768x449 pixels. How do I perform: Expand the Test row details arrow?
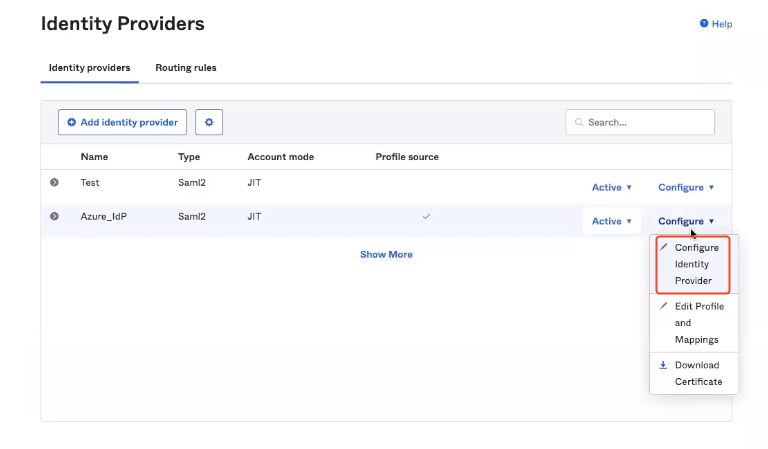click(x=54, y=182)
